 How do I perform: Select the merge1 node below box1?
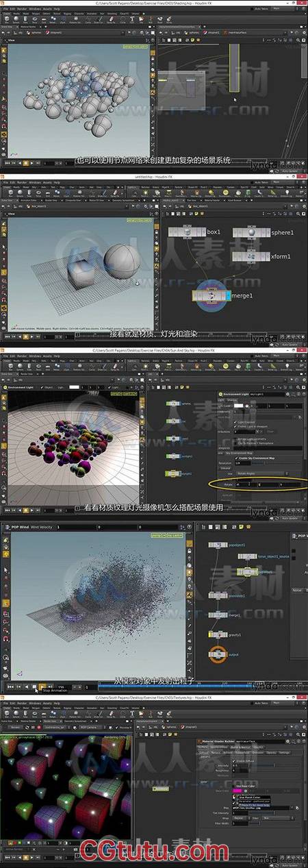pyautogui.click(x=211, y=295)
